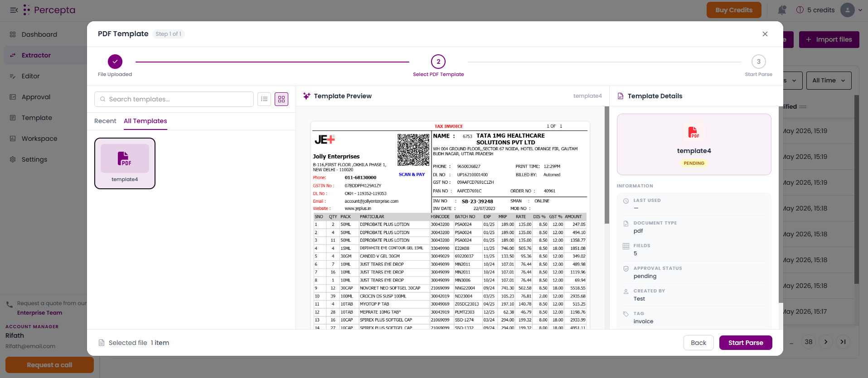Click the Dashboard grid icon in the sidebar
This screenshot has height=378, width=868.
13,34
